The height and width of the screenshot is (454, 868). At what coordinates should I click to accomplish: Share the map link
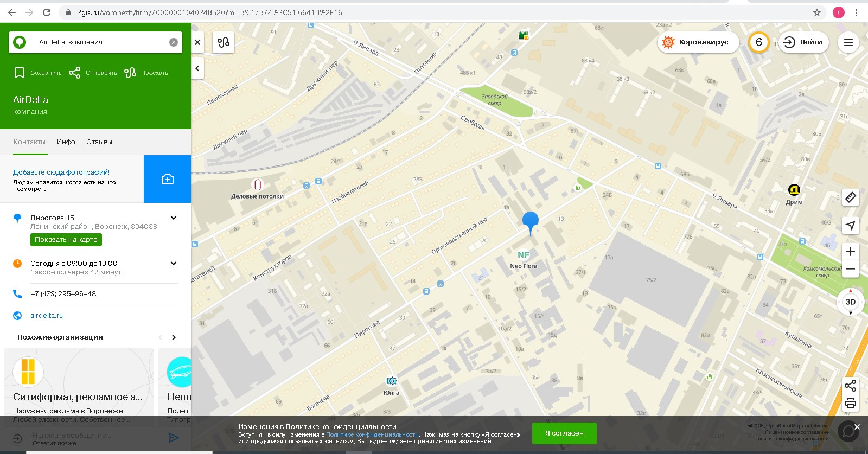[851, 386]
